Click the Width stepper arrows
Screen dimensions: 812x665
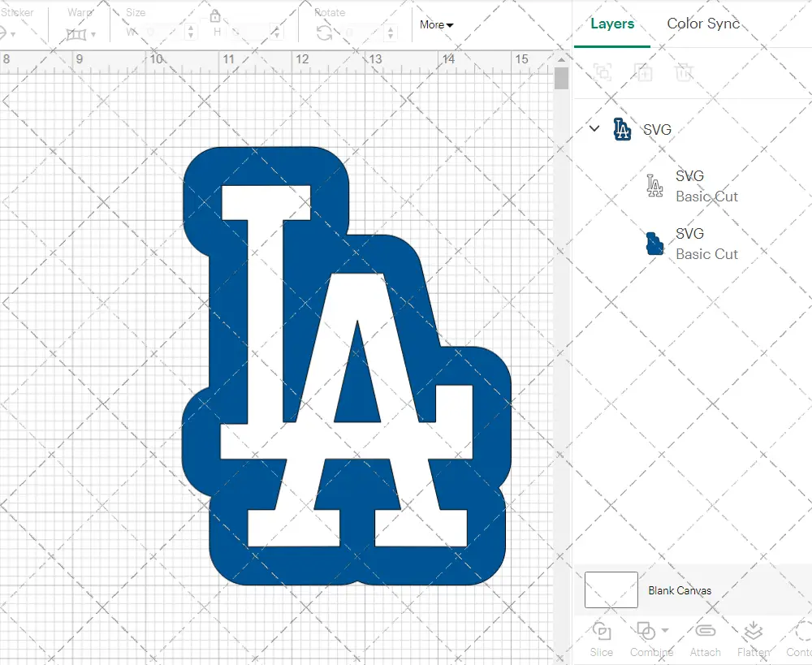[x=190, y=32]
